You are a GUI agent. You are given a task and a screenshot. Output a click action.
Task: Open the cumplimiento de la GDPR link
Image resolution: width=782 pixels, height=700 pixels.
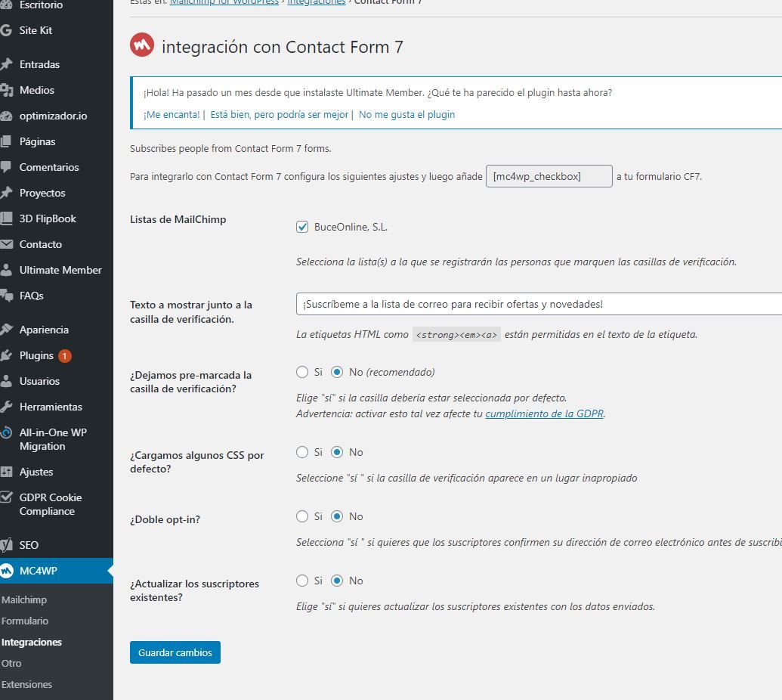point(545,413)
